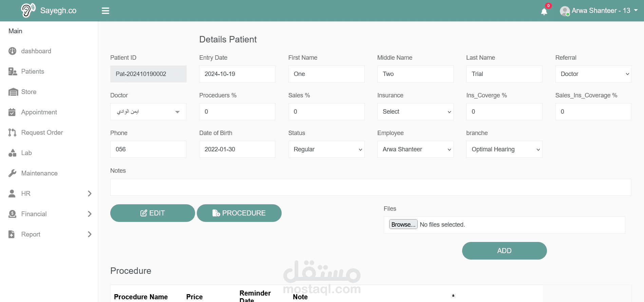644x302 pixels.
Task: Click the Sales % field
Action: pyautogui.click(x=326, y=112)
